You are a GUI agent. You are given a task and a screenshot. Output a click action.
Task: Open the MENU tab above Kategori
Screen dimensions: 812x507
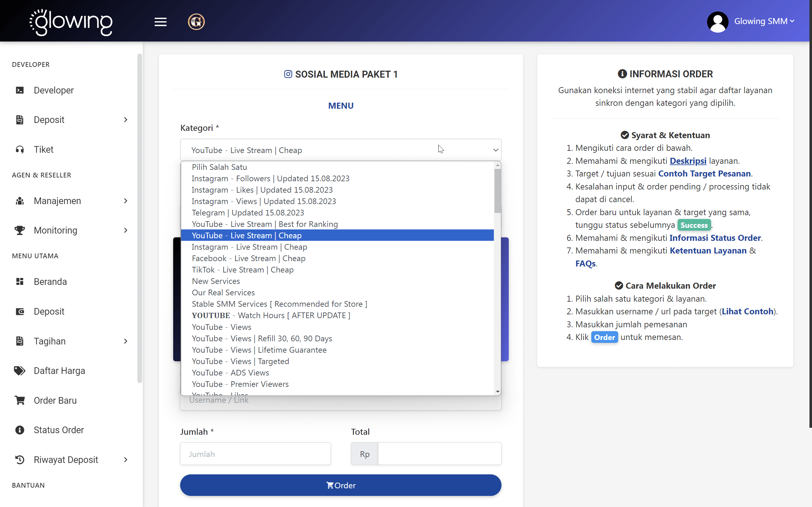pos(341,105)
